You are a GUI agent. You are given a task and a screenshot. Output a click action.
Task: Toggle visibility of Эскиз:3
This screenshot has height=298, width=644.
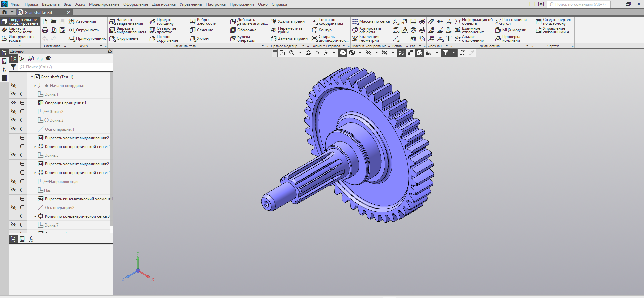point(13,120)
